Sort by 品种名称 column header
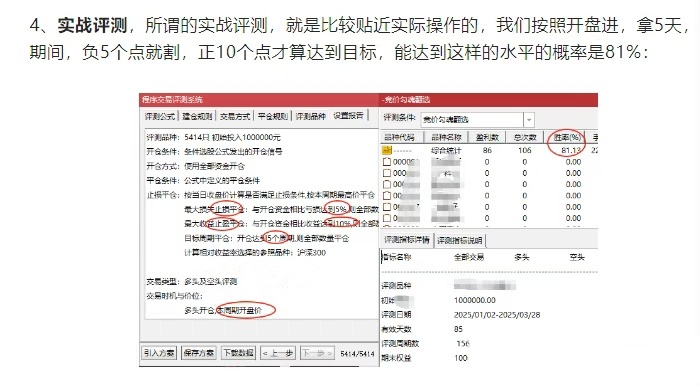 (x=446, y=137)
